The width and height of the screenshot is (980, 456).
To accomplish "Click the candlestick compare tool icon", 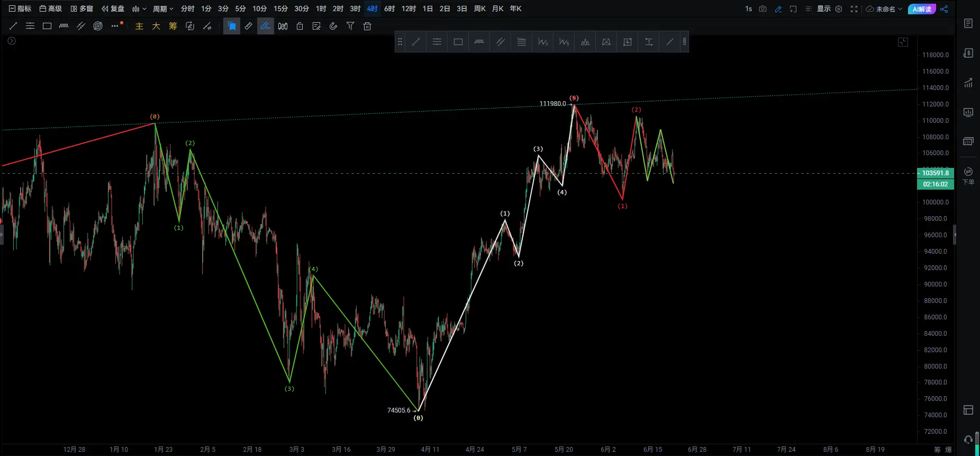I will tap(283, 26).
